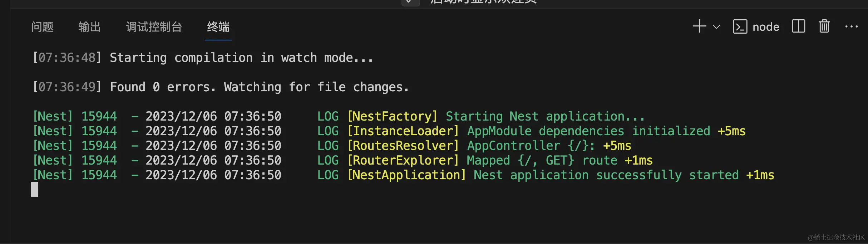Image resolution: width=868 pixels, height=244 pixels.
Task: Click the RoutesResolver AppController log line
Action: [332, 146]
